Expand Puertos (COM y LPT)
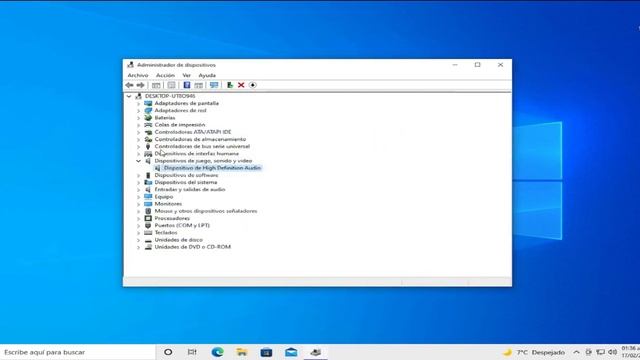This screenshot has width=640, height=360. [138, 226]
